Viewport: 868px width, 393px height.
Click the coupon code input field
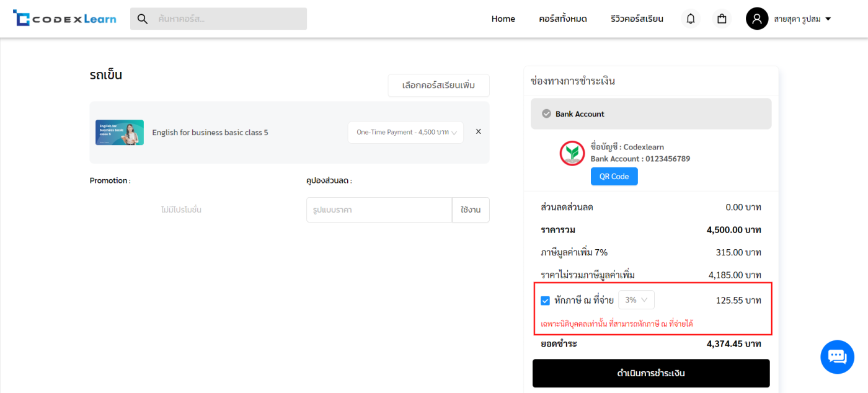click(379, 210)
